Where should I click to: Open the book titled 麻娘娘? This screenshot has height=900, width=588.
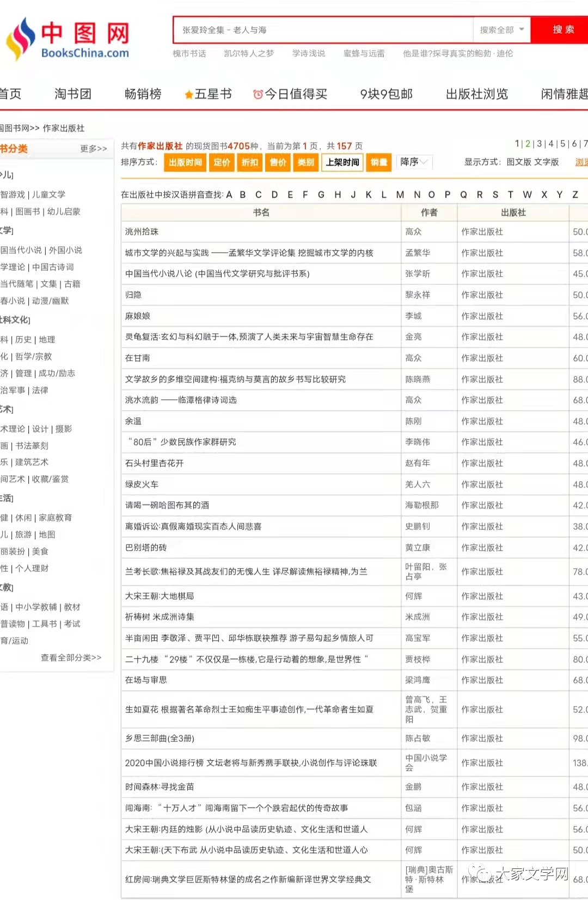138,316
